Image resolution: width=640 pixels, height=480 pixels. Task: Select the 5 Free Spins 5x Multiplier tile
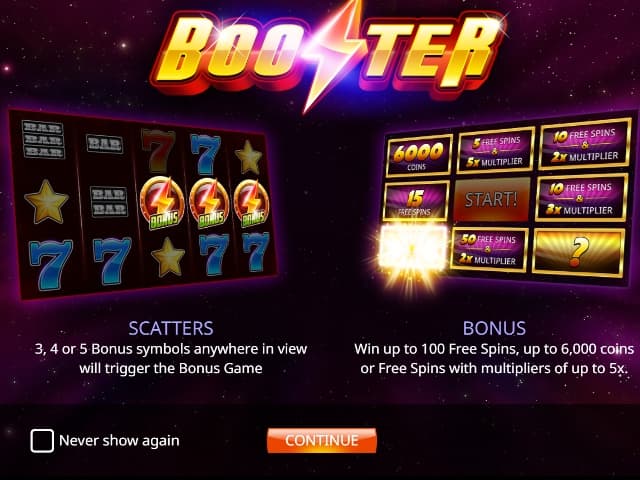[x=496, y=150]
